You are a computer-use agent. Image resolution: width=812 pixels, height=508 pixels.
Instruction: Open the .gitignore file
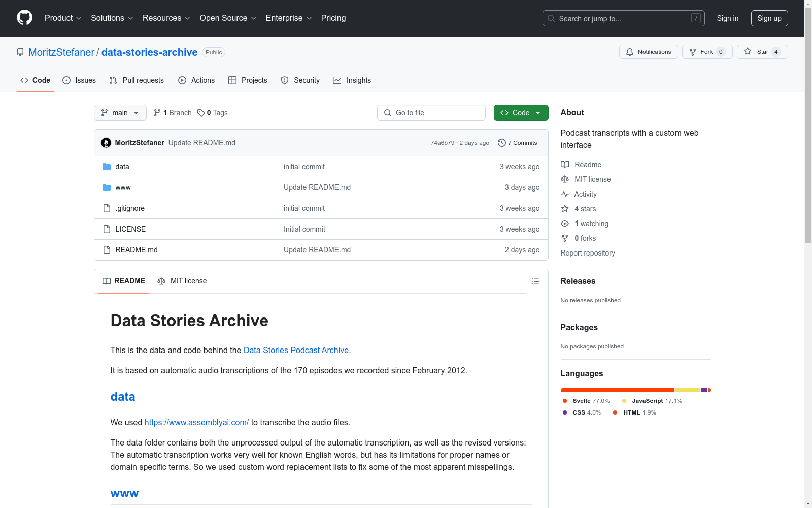tap(130, 208)
